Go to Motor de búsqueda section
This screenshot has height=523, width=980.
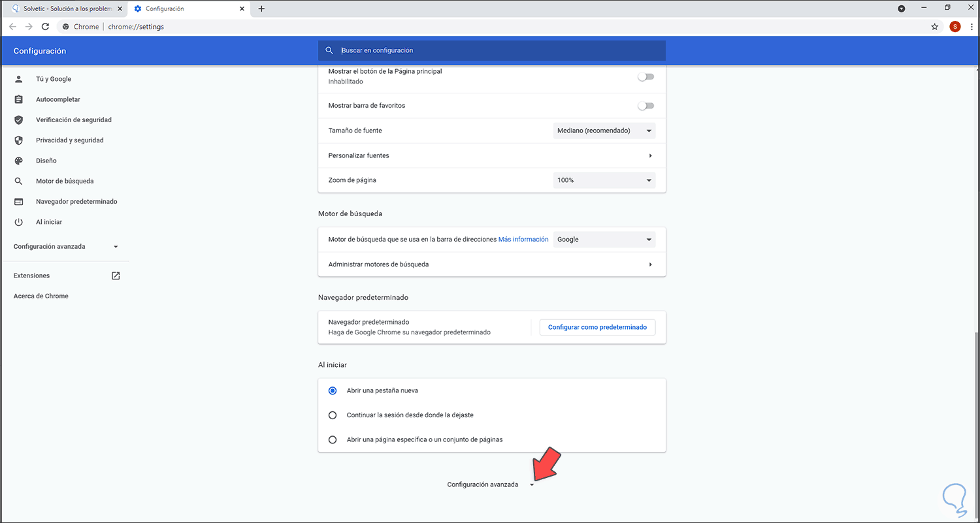(x=63, y=181)
